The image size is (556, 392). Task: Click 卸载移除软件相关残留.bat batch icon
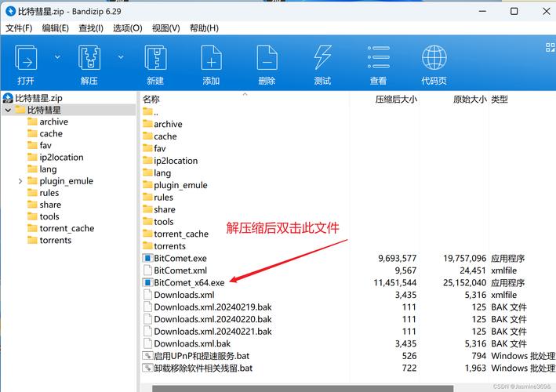tap(147, 368)
